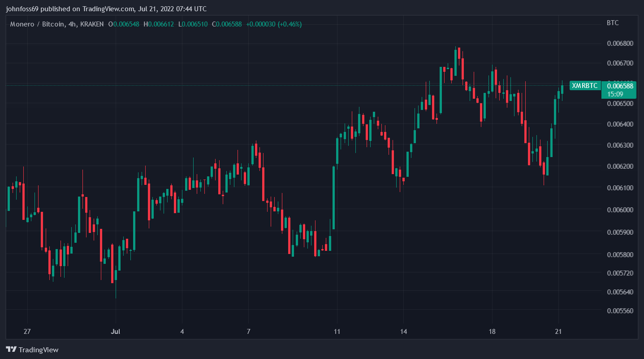Click the change value +0.000030 (+0.46%)
This screenshot has width=644, height=359.
click(274, 24)
